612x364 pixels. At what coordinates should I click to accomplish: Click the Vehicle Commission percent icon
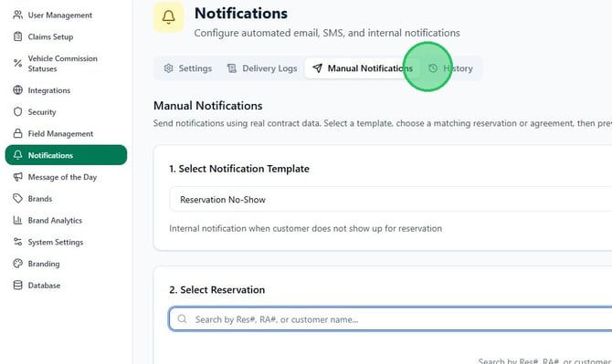(17, 63)
